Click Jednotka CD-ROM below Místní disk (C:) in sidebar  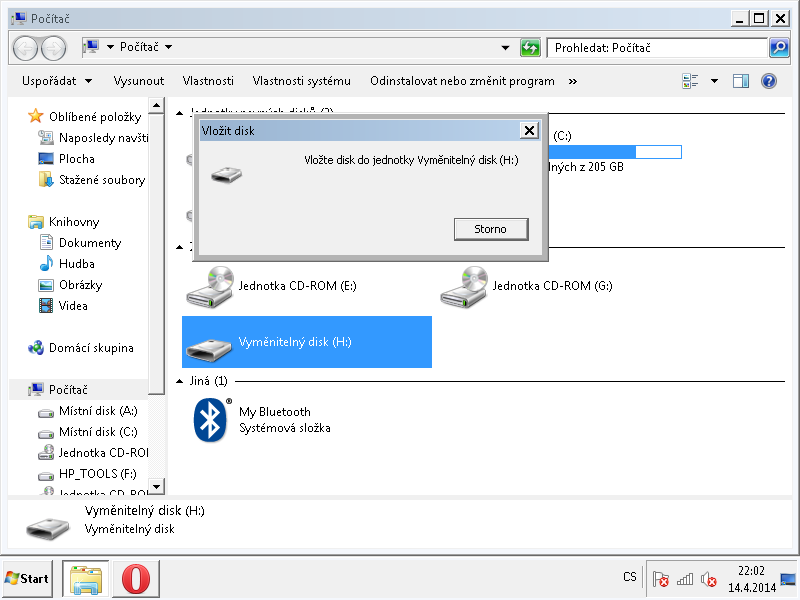(93, 453)
